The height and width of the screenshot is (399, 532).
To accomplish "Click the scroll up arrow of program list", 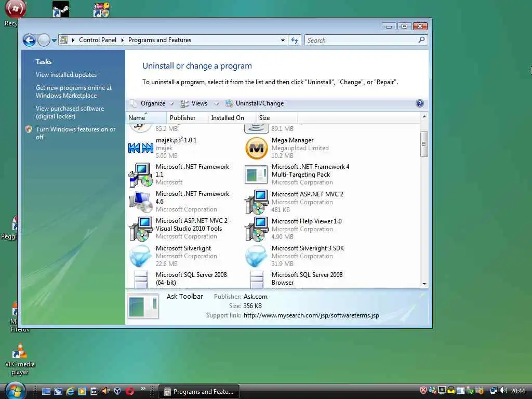I will click(424, 117).
